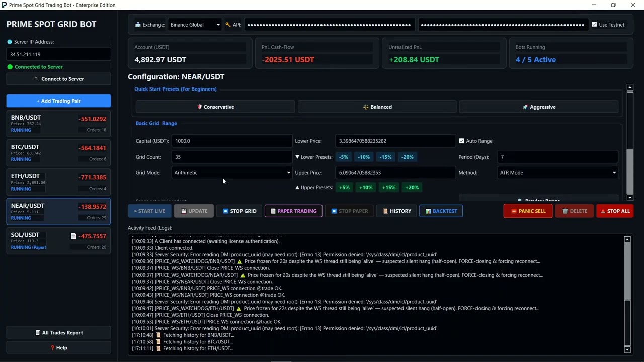The image size is (644, 362).
Task: Click the second masked API secret field
Action: tap(503, 25)
